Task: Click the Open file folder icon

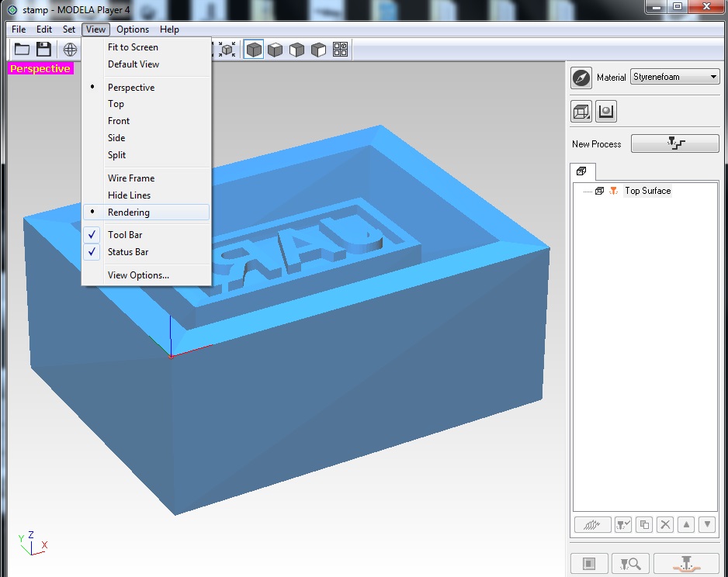Action: (22, 49)
